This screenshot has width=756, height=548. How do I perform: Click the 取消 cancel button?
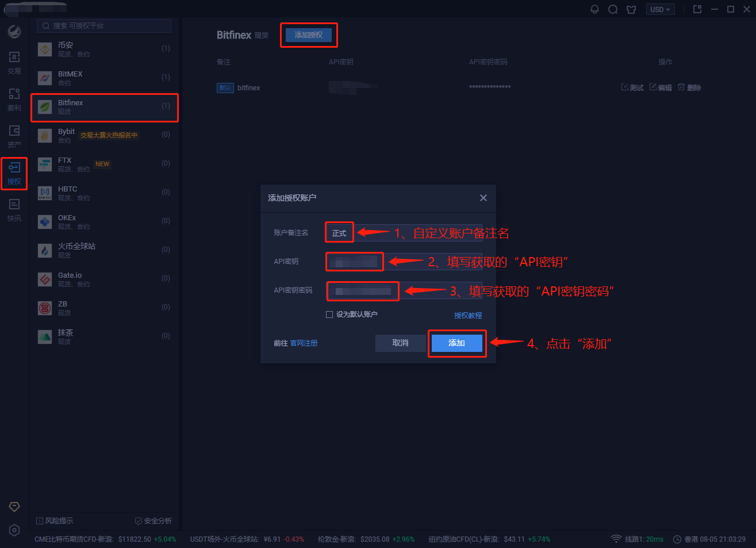(400, 343)
